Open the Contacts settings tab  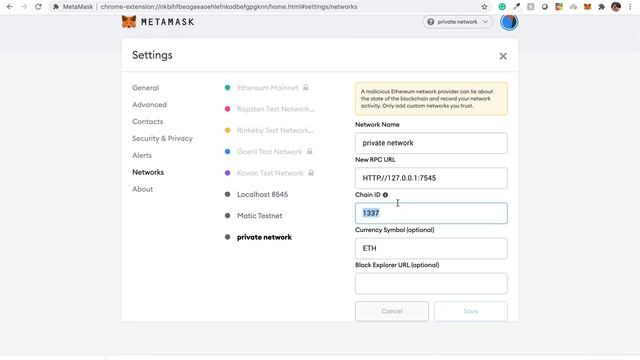[147, 122]
